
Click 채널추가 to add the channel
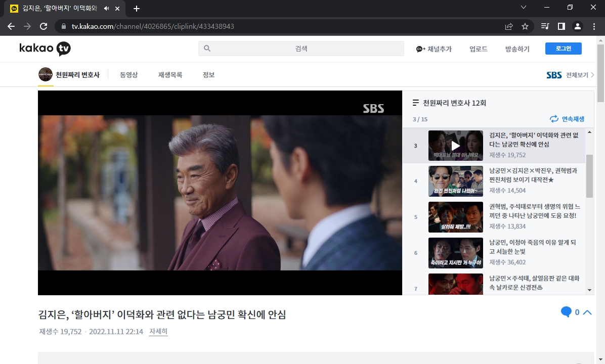pos(434,49)
